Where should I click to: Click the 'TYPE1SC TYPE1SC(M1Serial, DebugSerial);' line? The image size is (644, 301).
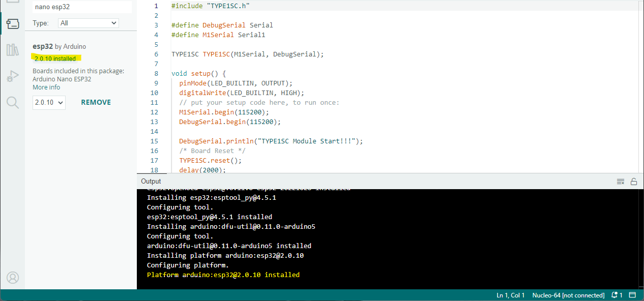[248, 54]
